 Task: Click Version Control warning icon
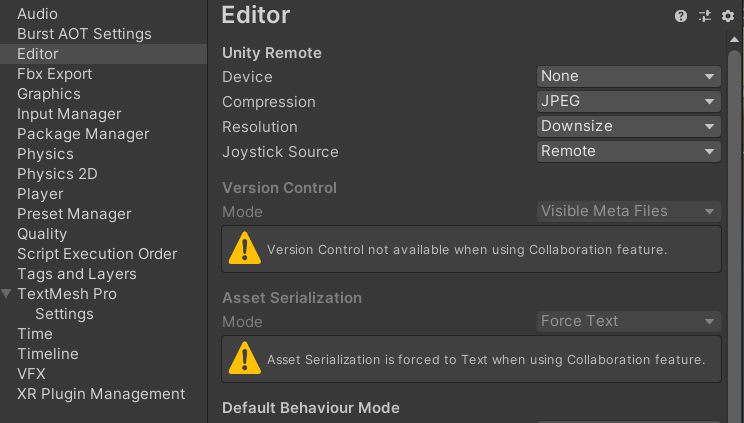[244, 249]
